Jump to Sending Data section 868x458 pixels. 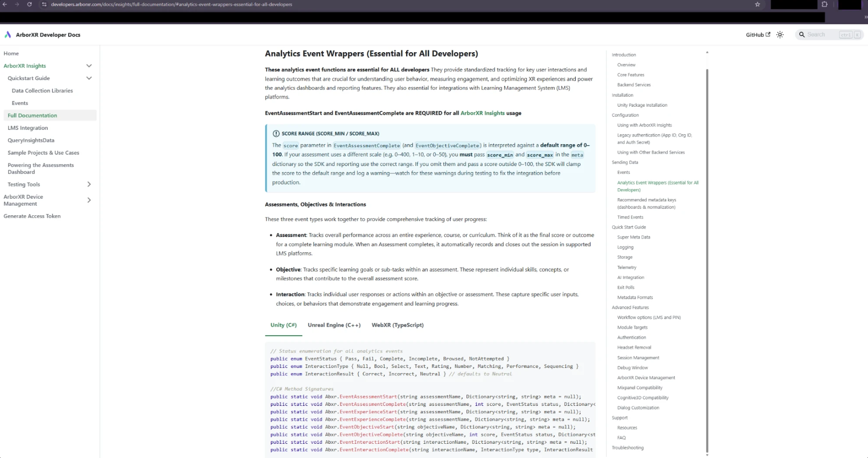[624, 162]
